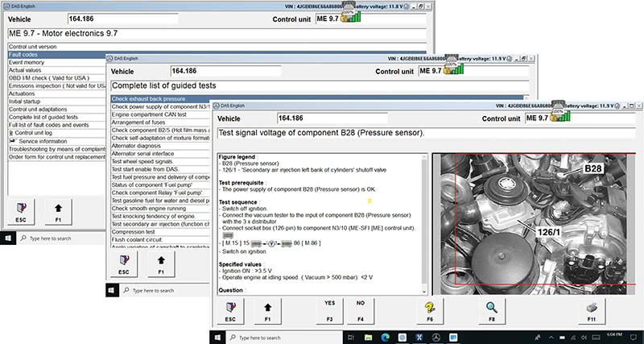Select 'Flush coolant circuit.' test

tap(160, 239)
